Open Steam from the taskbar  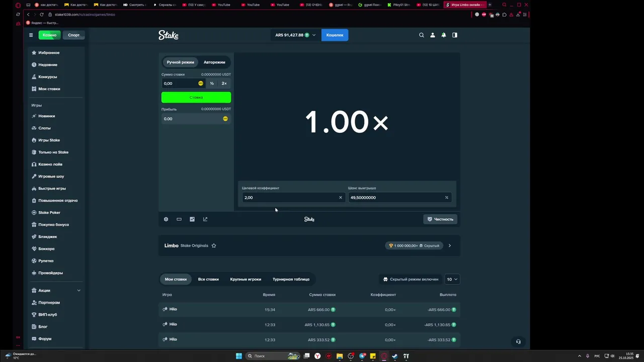tap(395, 356)
